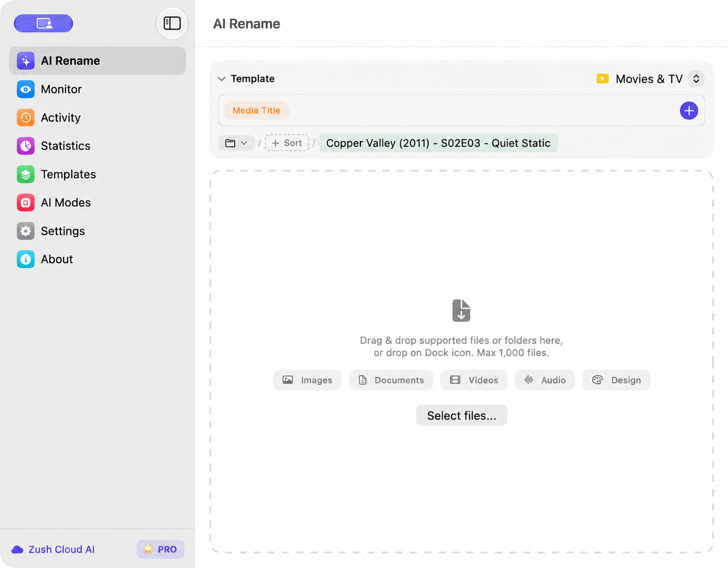Screen dimensions: 728x568
Task: Click the AI Rename page title
Action: [247, 24]
